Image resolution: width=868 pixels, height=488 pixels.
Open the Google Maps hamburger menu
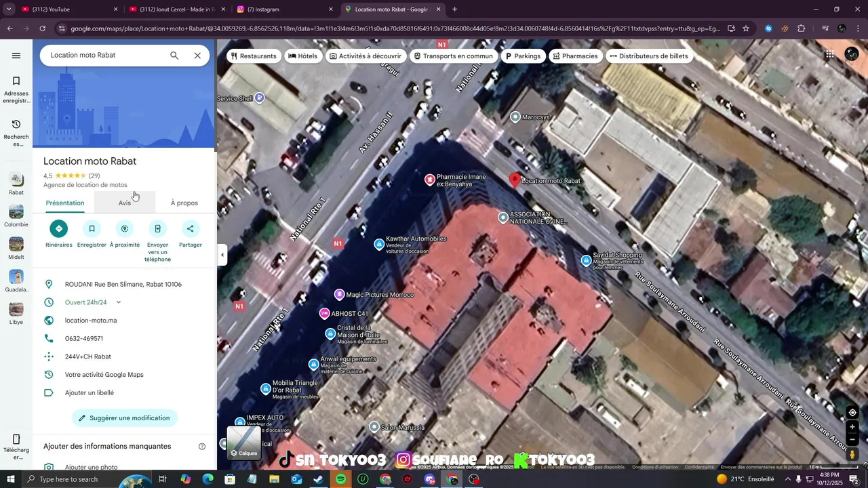(x=16, y=56)
